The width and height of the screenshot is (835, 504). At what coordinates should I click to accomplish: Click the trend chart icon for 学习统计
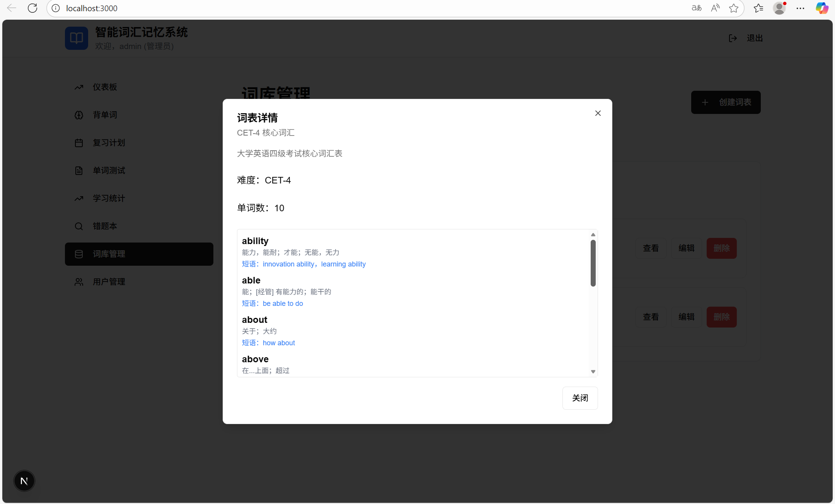[78, 198]
